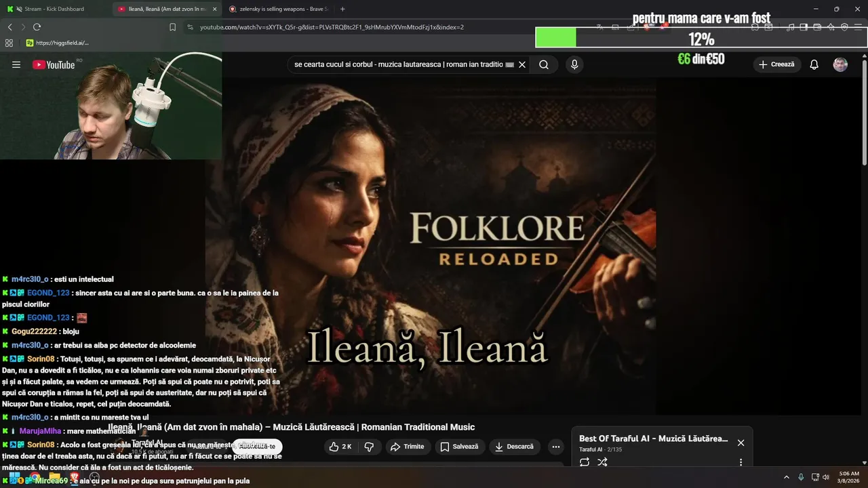
Task: Click the Taraful AI channel under playlist
Action: (591, 449)
